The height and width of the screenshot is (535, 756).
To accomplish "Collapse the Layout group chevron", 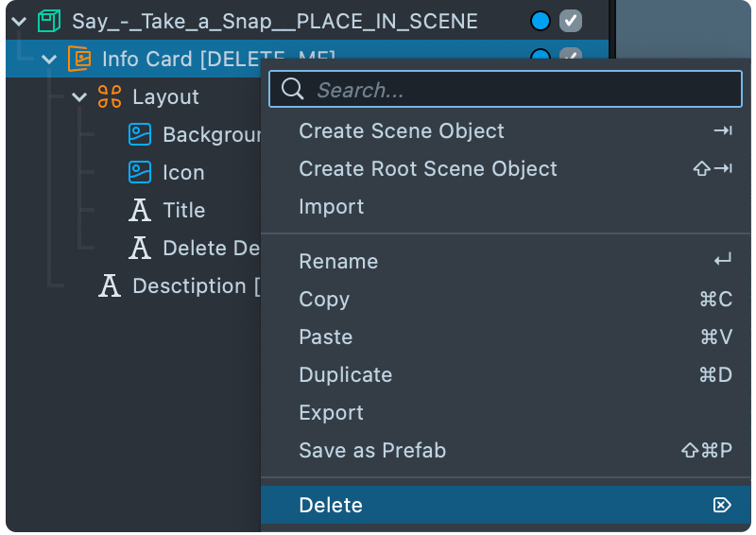I will [x=79, y=96].
